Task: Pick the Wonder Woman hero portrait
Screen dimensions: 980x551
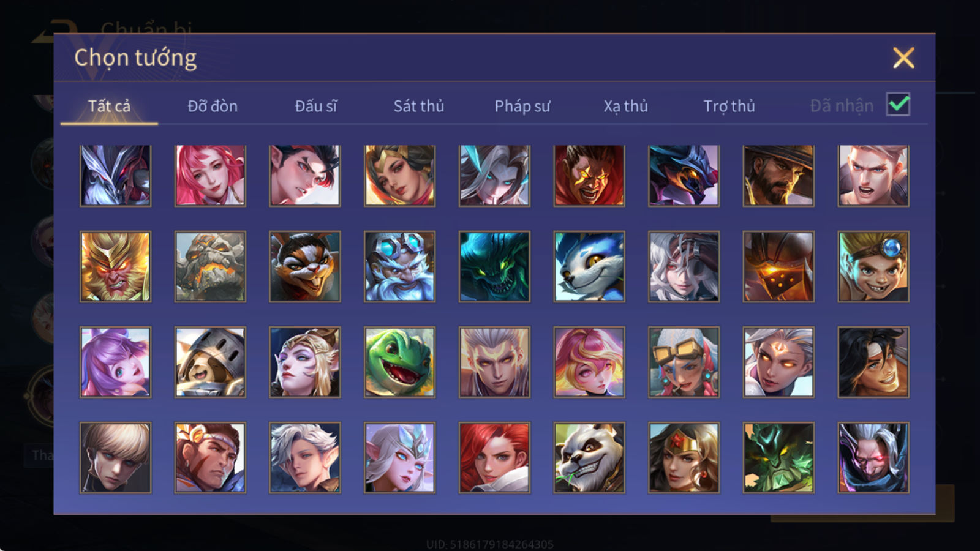Action: (x=684, y=457)
